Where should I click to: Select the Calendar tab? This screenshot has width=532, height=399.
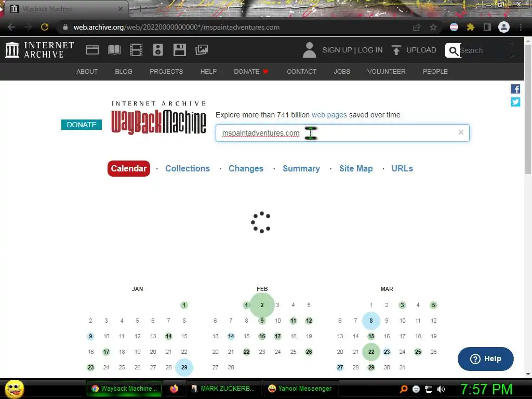pos(129,169)
